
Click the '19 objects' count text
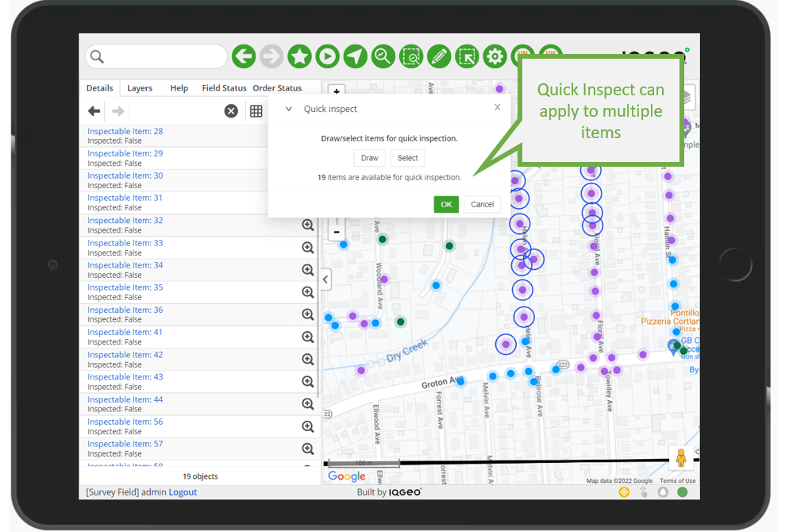click(200, 476)
